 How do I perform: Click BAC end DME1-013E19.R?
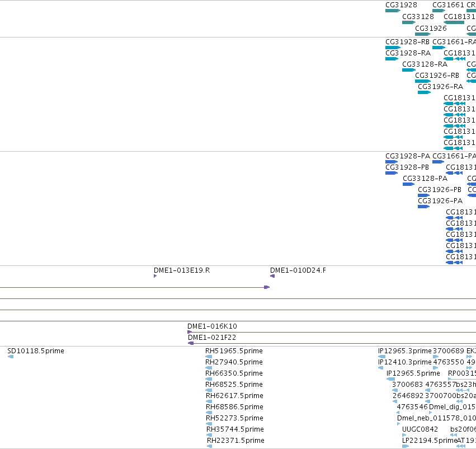coord(155,276)
